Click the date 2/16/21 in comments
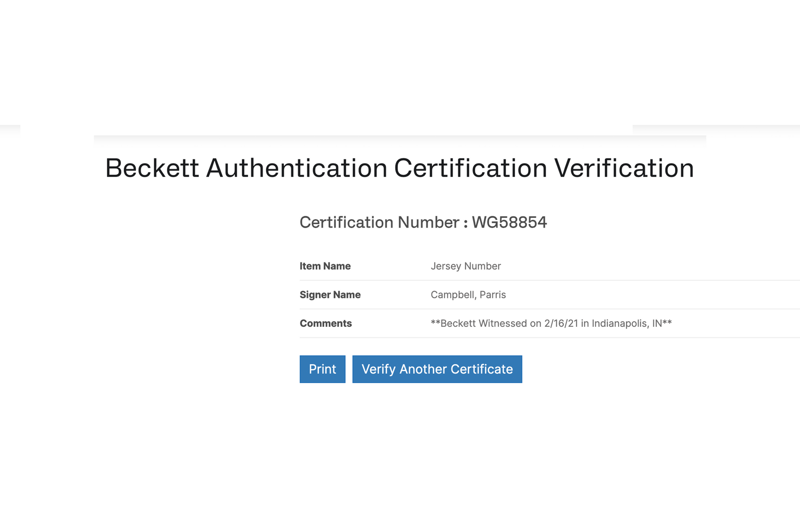 click(561, 324)
